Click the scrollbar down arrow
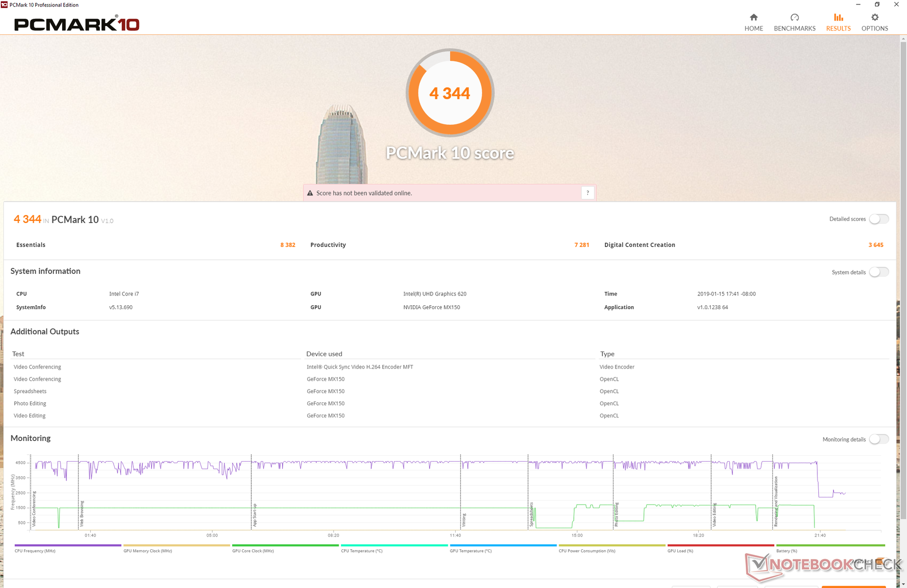 [x=903, y=584]
